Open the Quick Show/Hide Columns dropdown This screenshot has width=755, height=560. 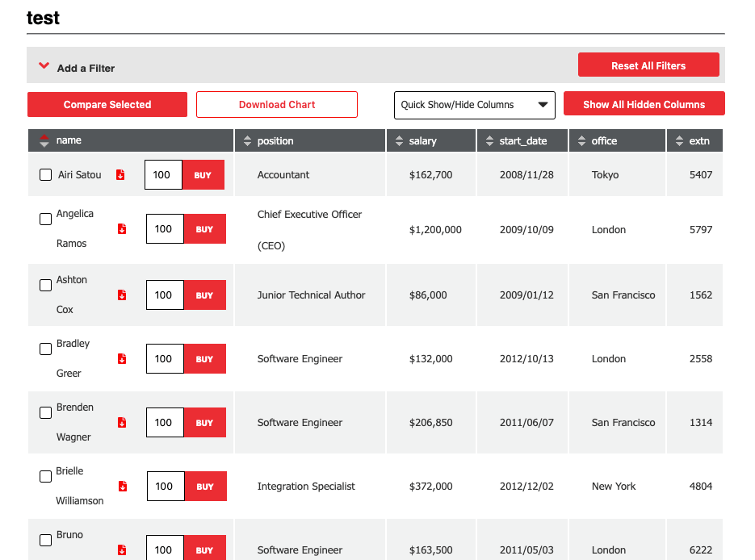click(x=474, y=104)
